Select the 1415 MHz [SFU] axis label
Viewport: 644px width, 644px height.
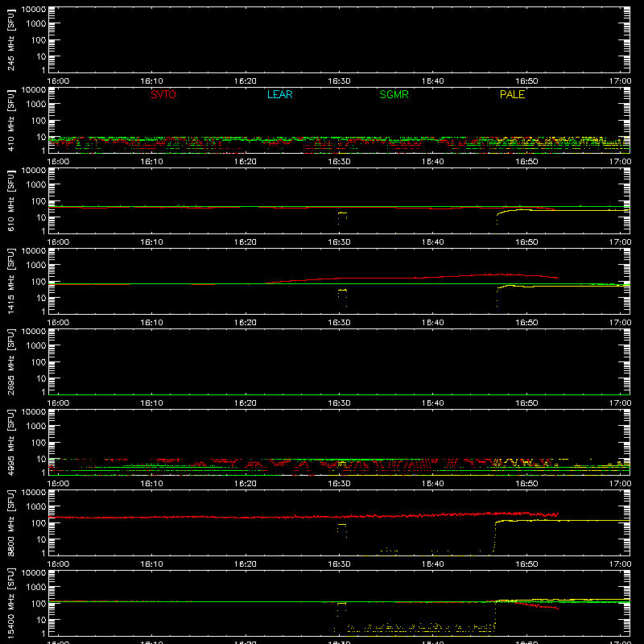coord(11,281)
